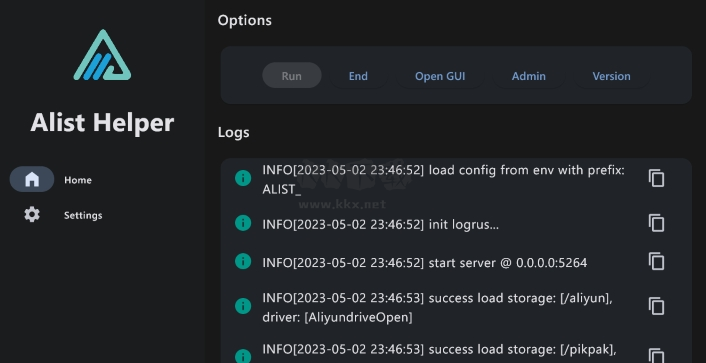
Task: Copy the 'load config from env' log
Action: tap(656, 178)
